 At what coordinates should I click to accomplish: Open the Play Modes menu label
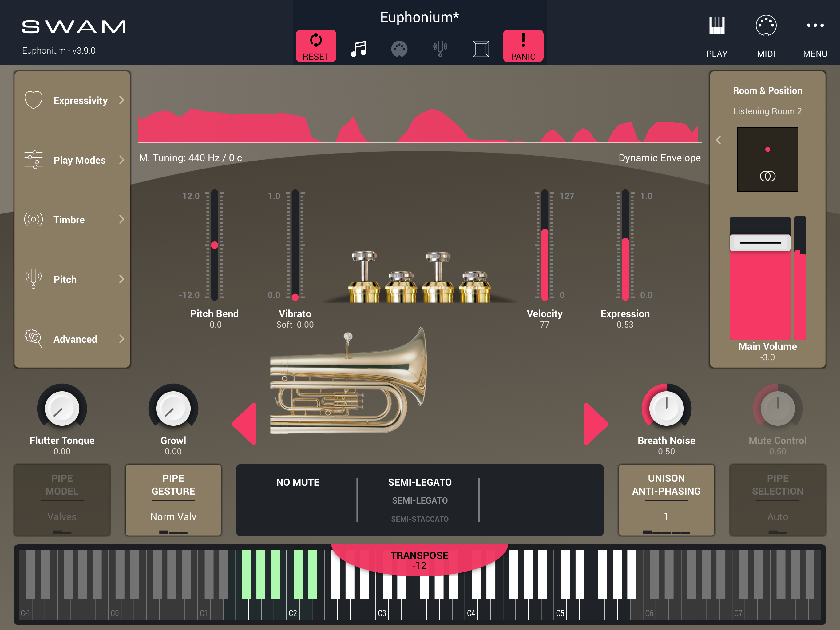coord(79,160)
